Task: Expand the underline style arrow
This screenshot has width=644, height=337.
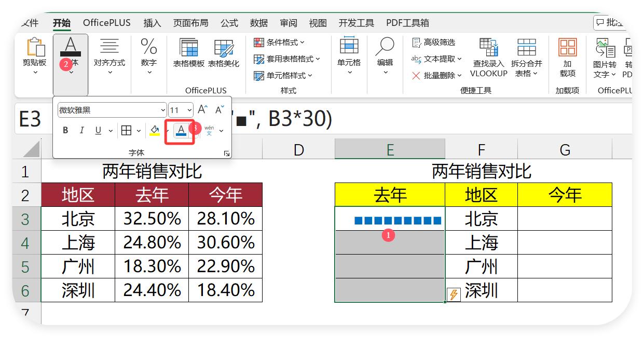Action: [x=110, y=131]
